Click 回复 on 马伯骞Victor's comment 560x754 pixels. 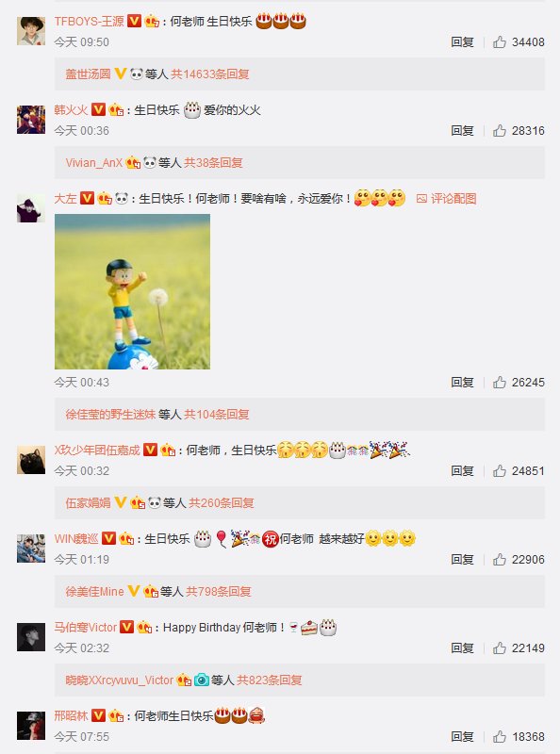[462, 648]
